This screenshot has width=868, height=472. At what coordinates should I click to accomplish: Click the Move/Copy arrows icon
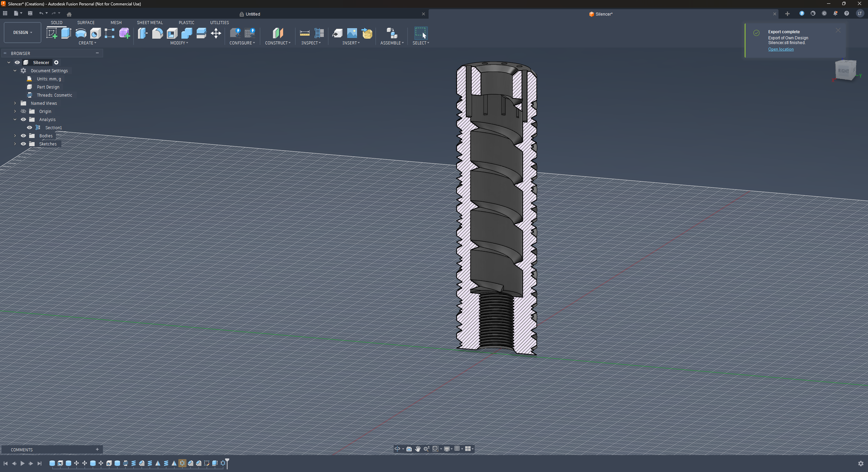pos(216,33)
